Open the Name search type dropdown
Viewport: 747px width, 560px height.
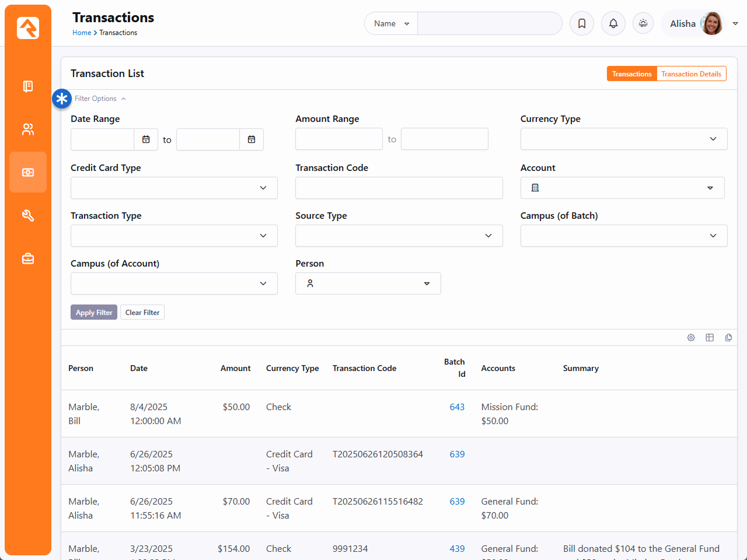tap(391, 23)
